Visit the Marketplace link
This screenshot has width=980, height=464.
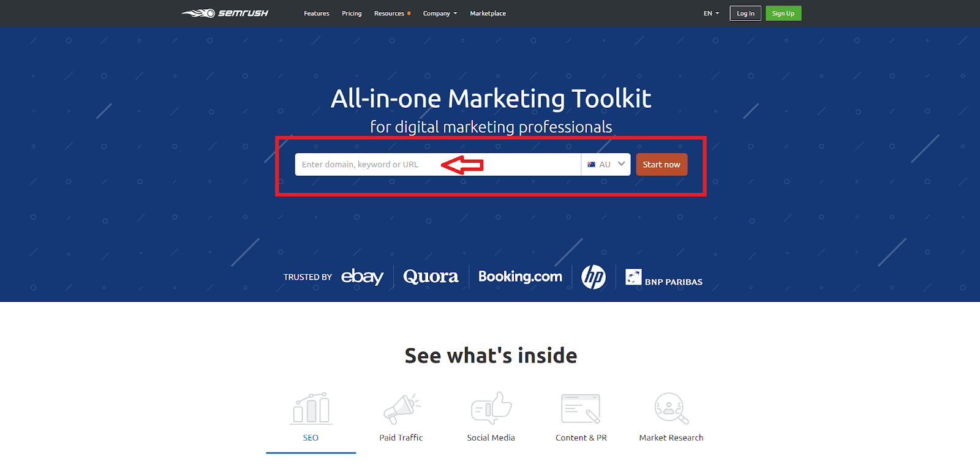(x=488, y=13)
